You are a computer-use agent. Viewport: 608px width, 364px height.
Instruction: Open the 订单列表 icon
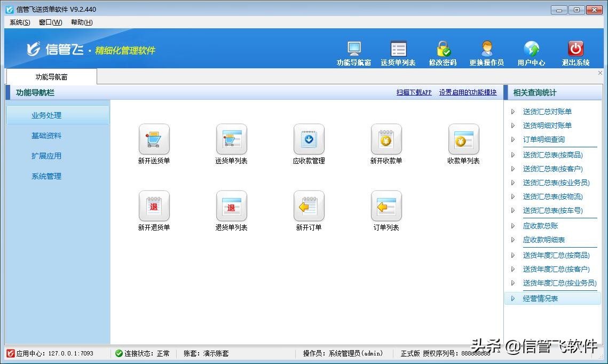tap(386, 206)
